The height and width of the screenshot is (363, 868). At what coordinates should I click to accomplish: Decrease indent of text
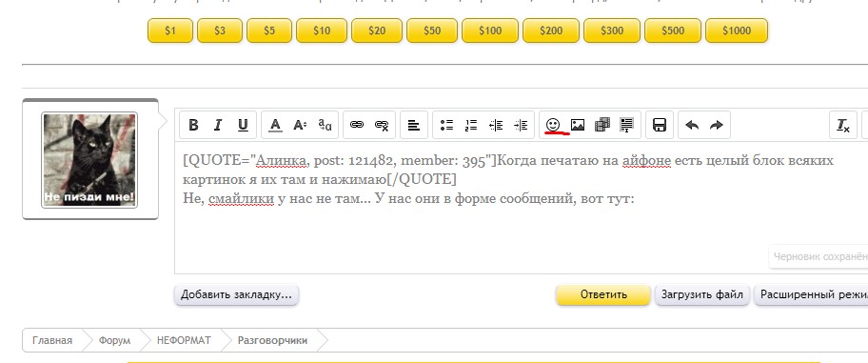pyautogui.click(x=496, y=125)
